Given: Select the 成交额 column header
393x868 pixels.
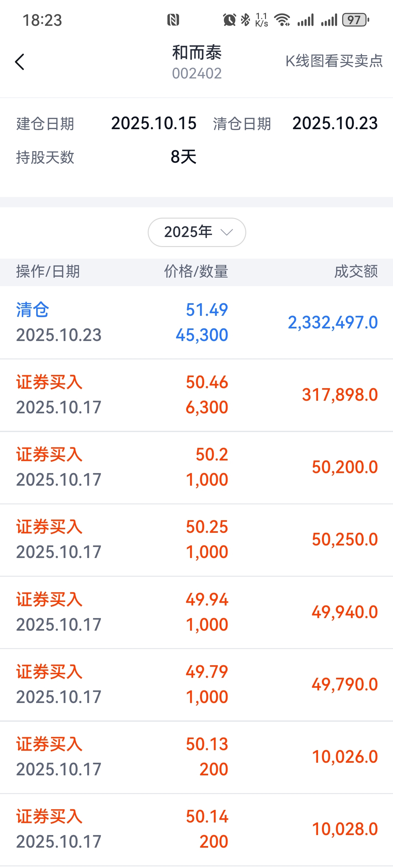Looking at the screenshot, I should click(x=356, y=272).
